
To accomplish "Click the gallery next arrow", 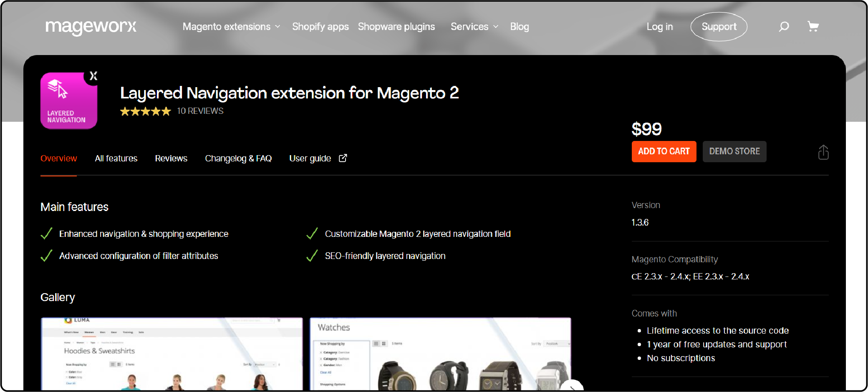I will coord(572,386).
